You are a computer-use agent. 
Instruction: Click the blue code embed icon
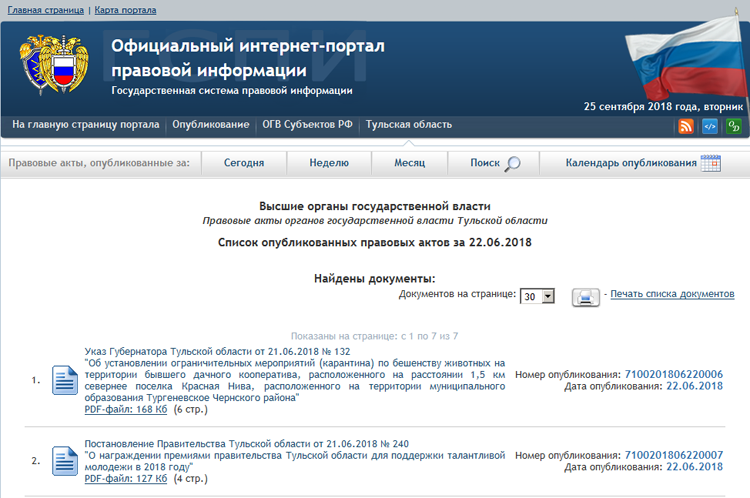(x=710, y=126)
